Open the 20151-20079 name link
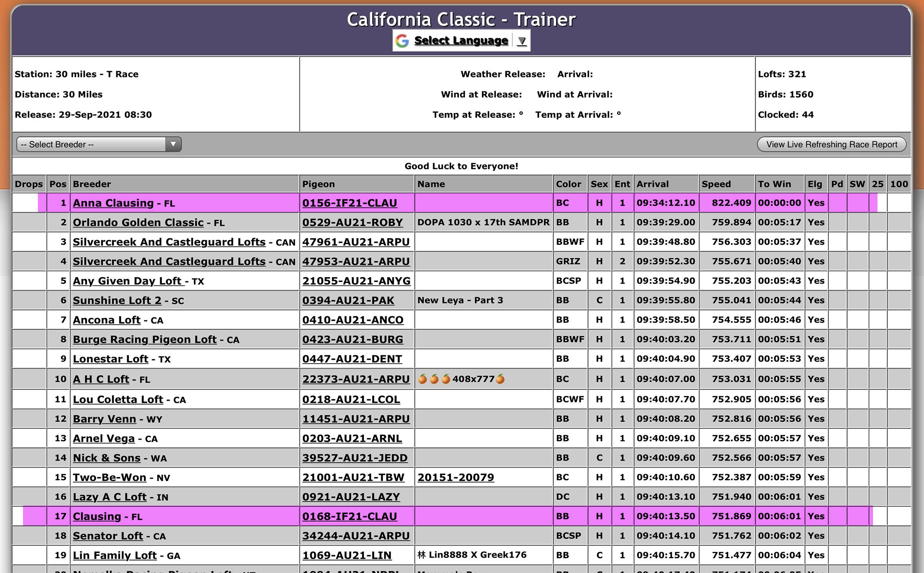This screenshot has width=924, height=573. (456, 477)
